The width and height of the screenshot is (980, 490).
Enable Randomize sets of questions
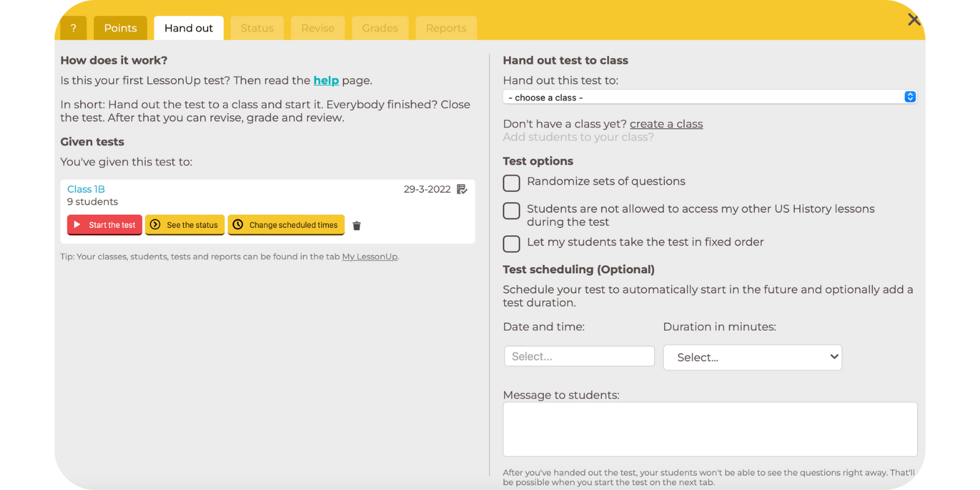click(511, 183)
